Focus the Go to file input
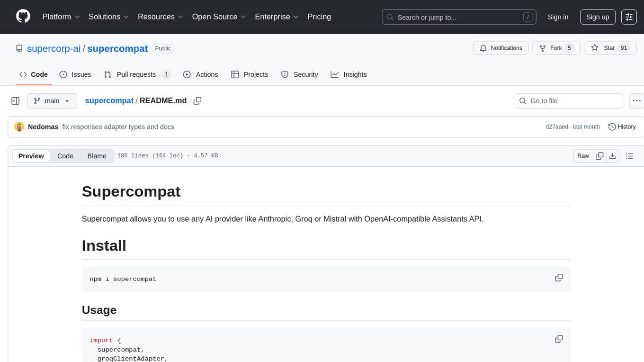The image size is (644, 362). pos(569,101)
